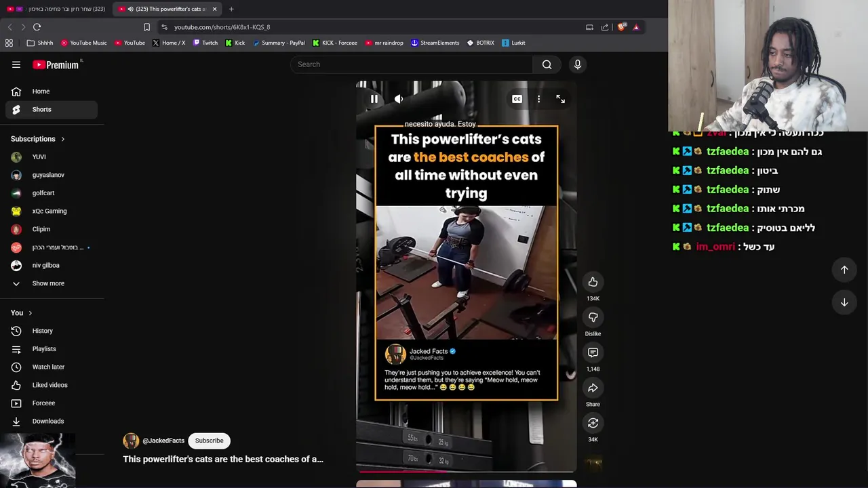Screen dimensions: 868x488
Task: Click the Short's title below the channel
Action: tap(223, 460)
